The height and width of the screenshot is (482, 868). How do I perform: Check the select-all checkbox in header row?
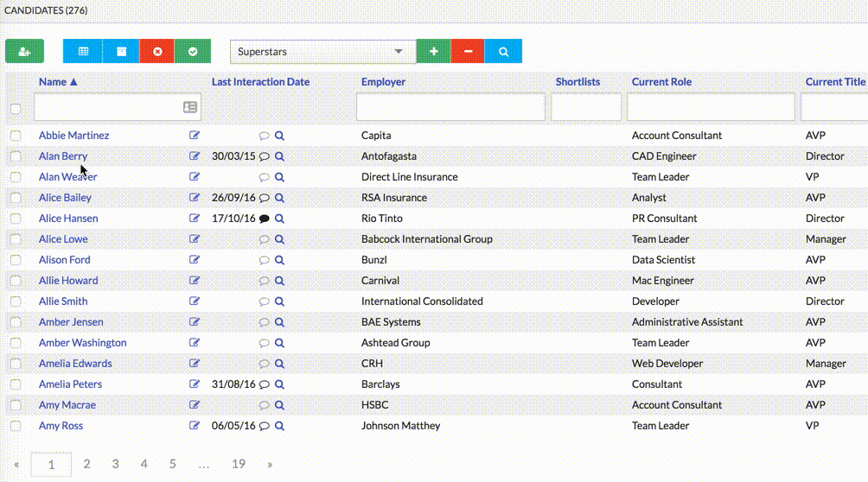(x=16, y=108)
